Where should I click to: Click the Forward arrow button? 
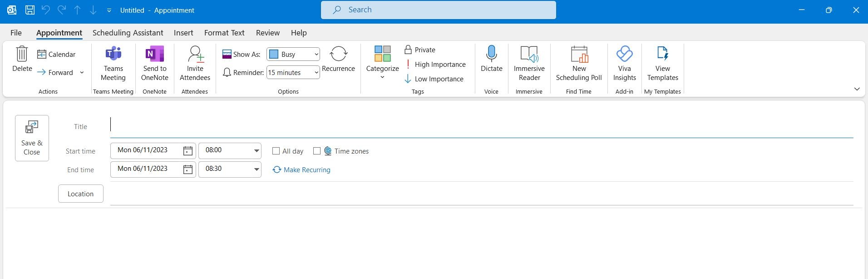point(55,72)
